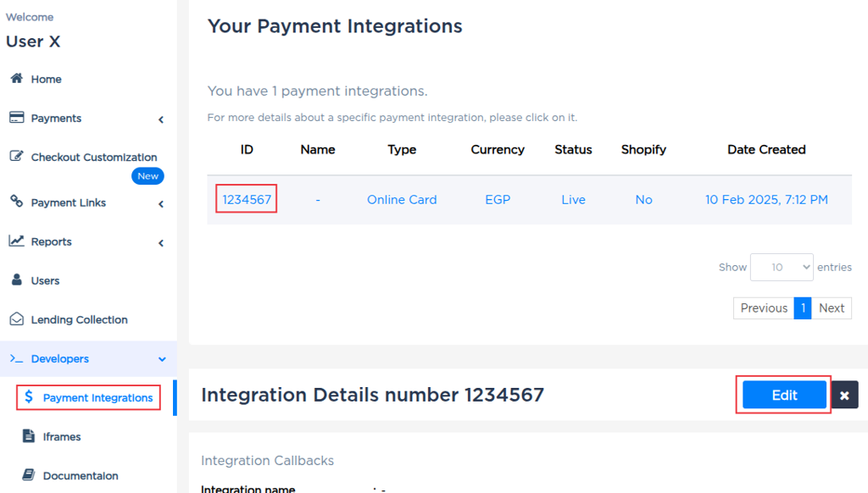Expand the Payments submenu arrow
868x493 pixels.
coord(161,119)
